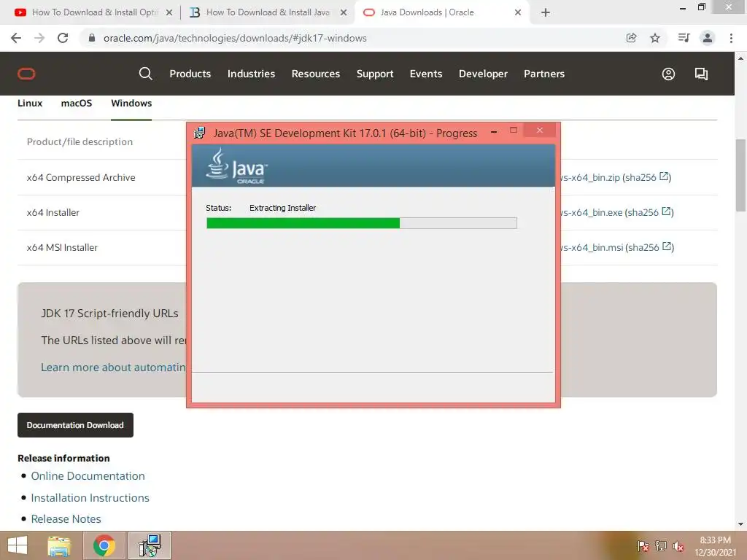Image resolution: width=747 pixels, height=560 pixels.
Task: Bookmark this page with the star icon
Action: (x=655, y=38)
